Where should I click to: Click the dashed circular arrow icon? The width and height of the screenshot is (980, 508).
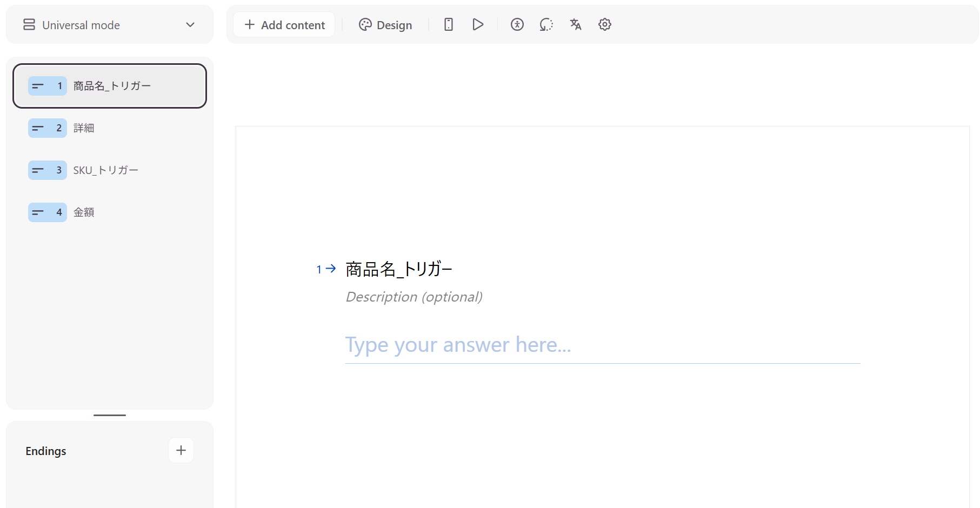(x=546, y=24)
